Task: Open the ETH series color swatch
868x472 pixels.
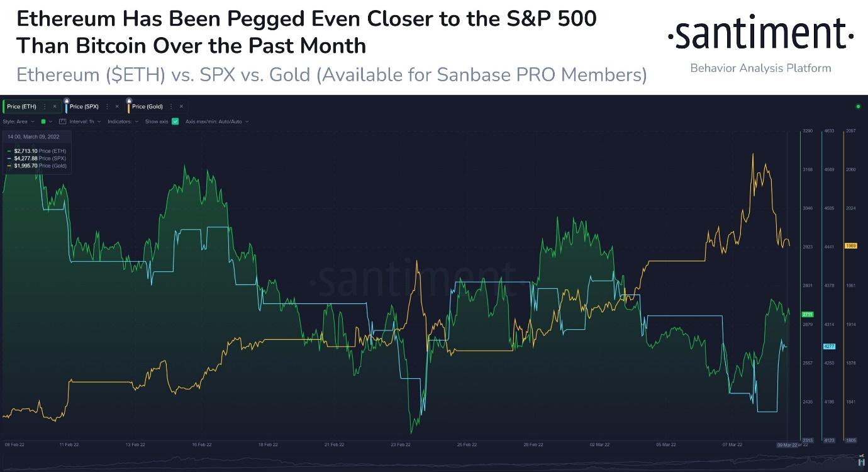Action: 42,121
